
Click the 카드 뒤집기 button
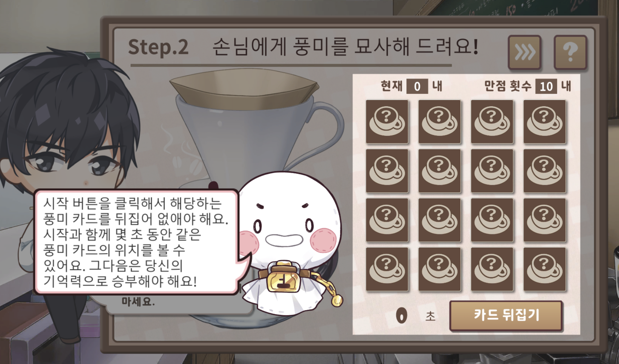506,316
